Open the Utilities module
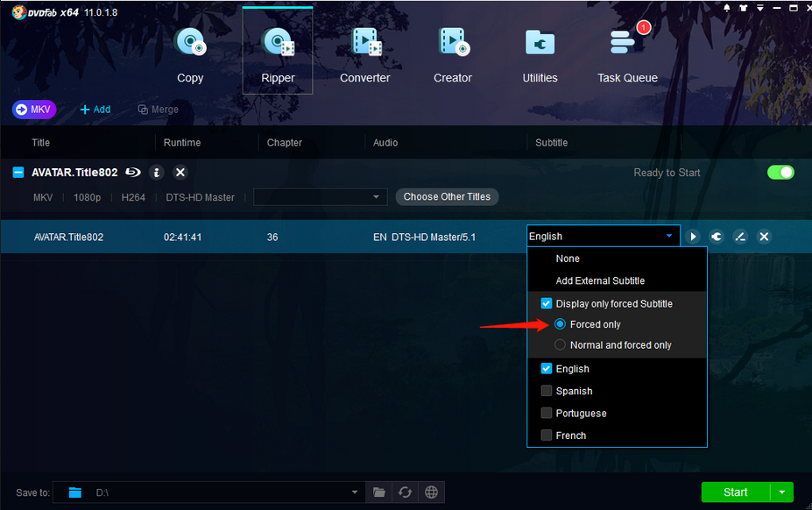Image resolution: width=812 pixels, height=510 pixels. pyautogui.click(x=540, y=54)
